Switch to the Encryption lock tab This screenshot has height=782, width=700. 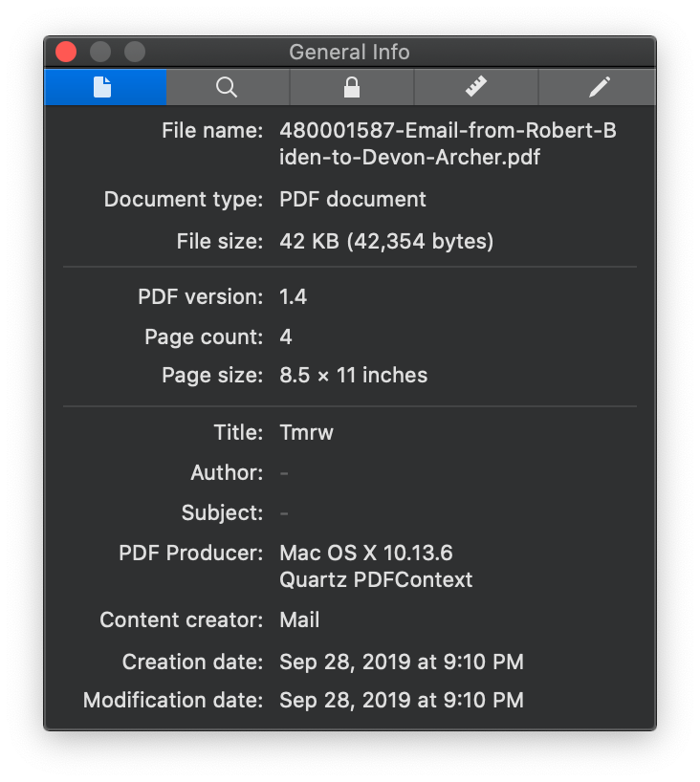[352, 87]
